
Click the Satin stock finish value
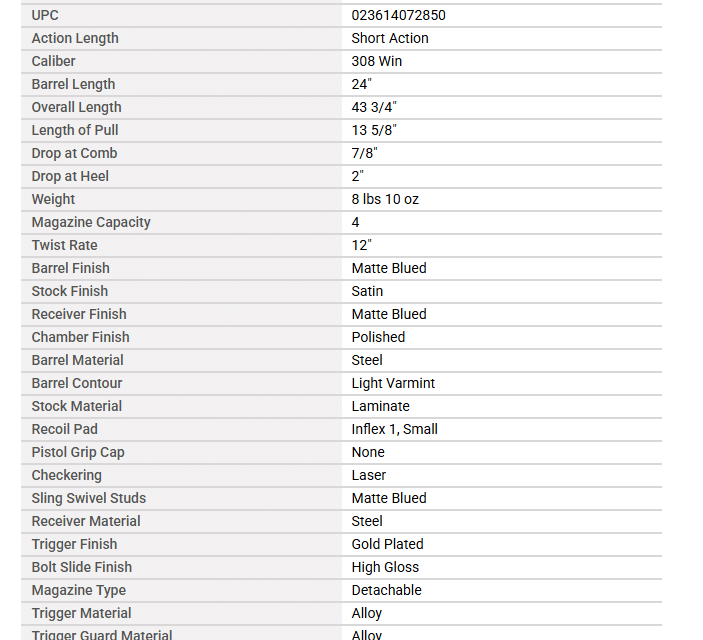tap(367, 291)
